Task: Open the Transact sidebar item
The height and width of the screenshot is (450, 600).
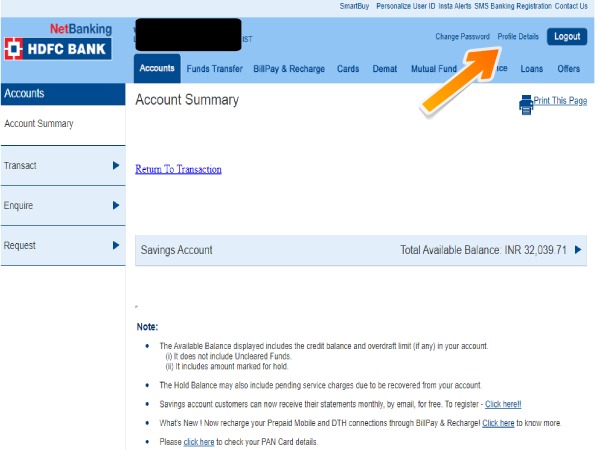Action: pos(63,165)
